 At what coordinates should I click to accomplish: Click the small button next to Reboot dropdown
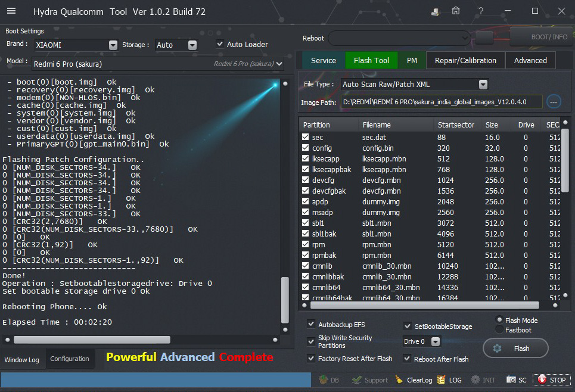point(484,38)
